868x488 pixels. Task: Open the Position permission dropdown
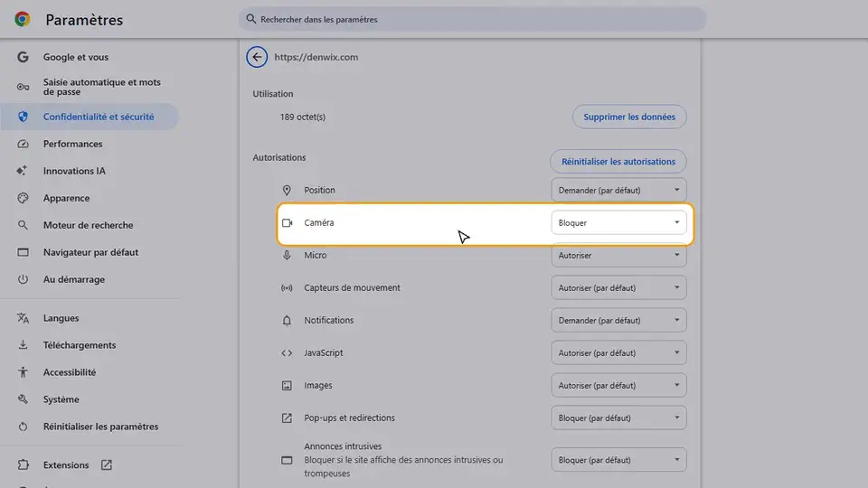[618, 191]
